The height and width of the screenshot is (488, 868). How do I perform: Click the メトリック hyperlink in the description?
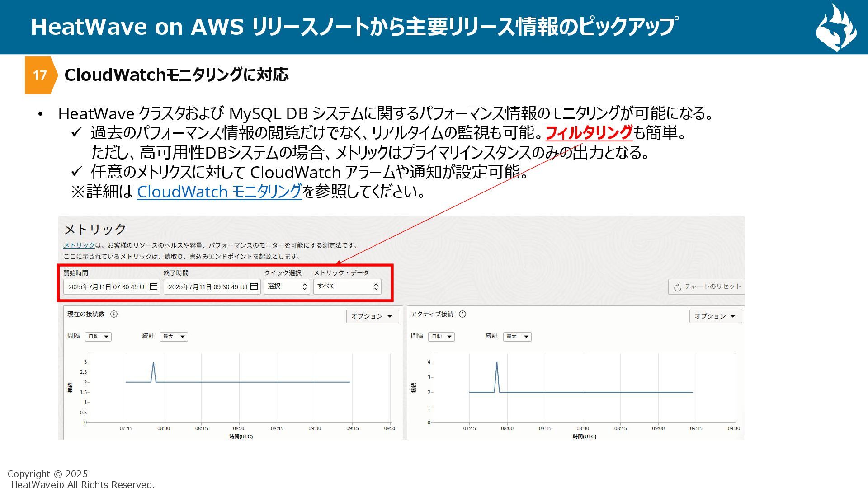click(x=79, y=245)
